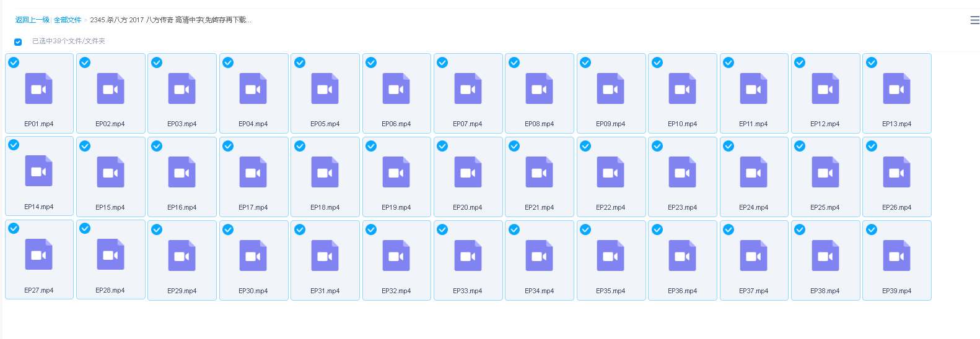Open the 全部文件 breadcrumb link

pyautogui.click(x=68, y=20)
